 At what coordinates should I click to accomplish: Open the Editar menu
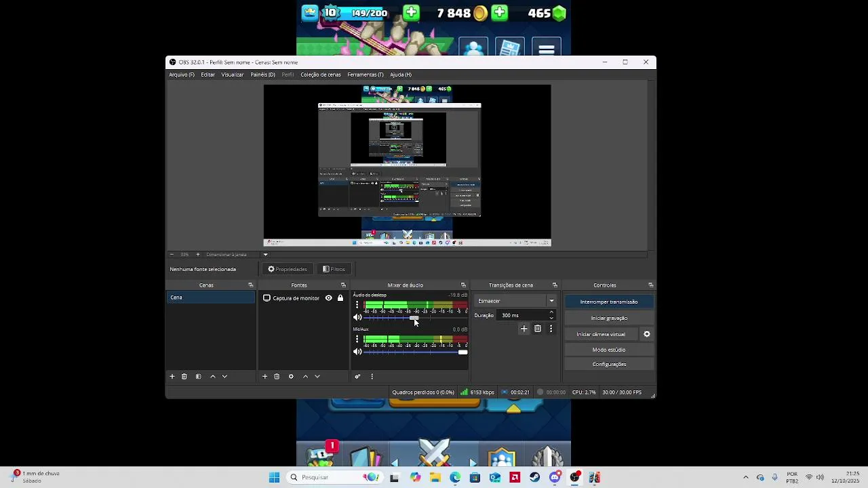[x=208, y=75]
